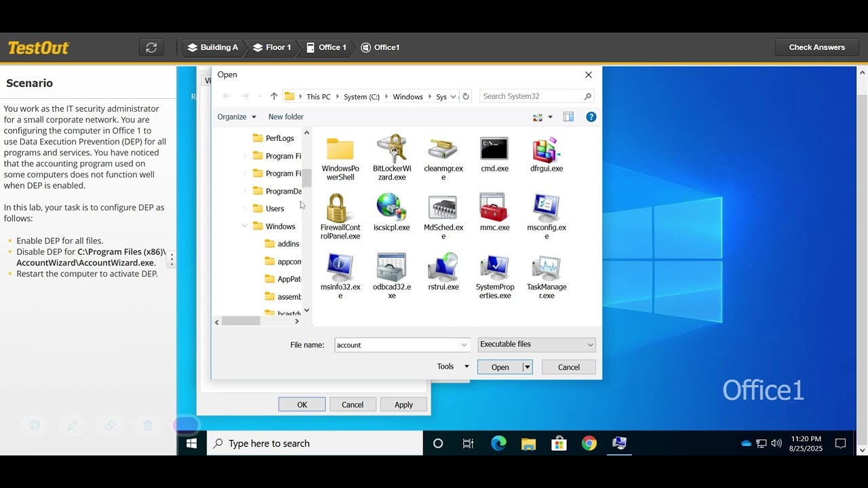Select dfrgui.exe file icon
The width and height of the screenshot is (868, 488).
pos(546,149)
